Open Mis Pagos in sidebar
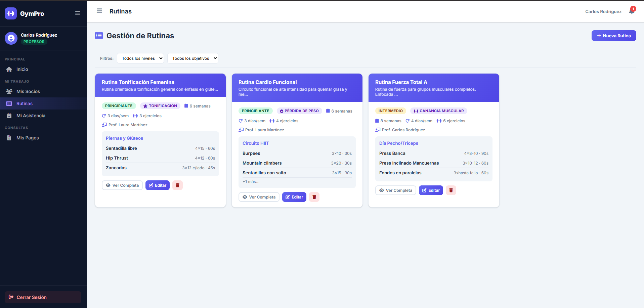The width and height of the screenshot is (644, 308). [x=28, y=138]
